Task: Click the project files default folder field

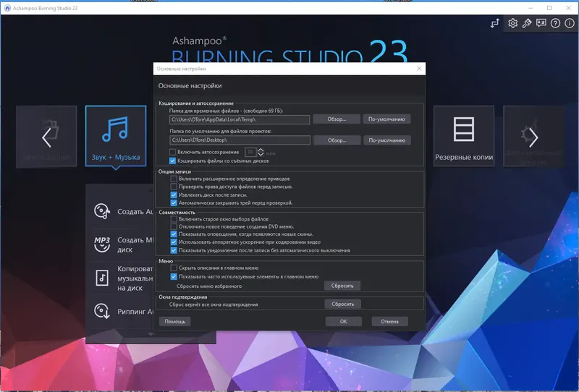Action: tap(240, 140)
